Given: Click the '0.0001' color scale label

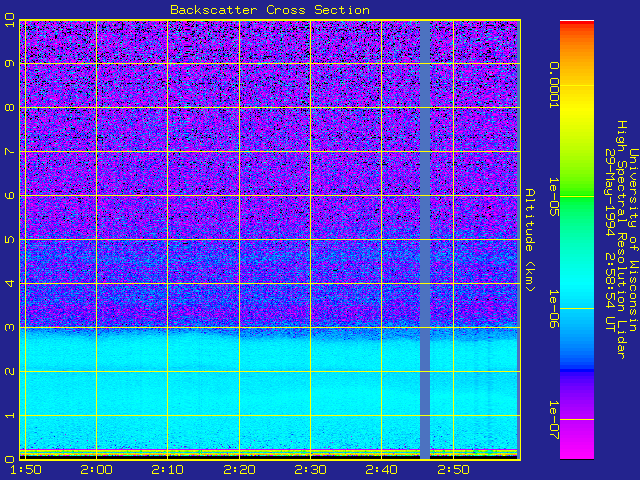Looking at the screenshot, I should 553,85.
